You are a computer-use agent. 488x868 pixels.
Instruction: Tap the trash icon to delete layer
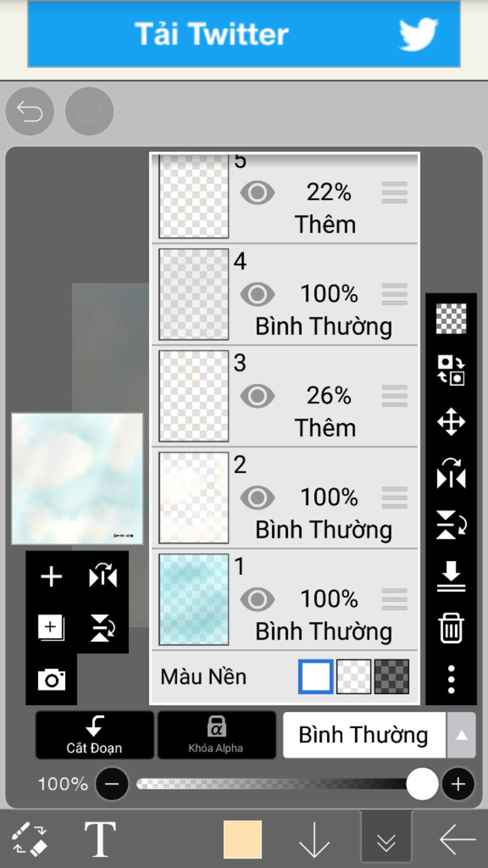point(451,628)
